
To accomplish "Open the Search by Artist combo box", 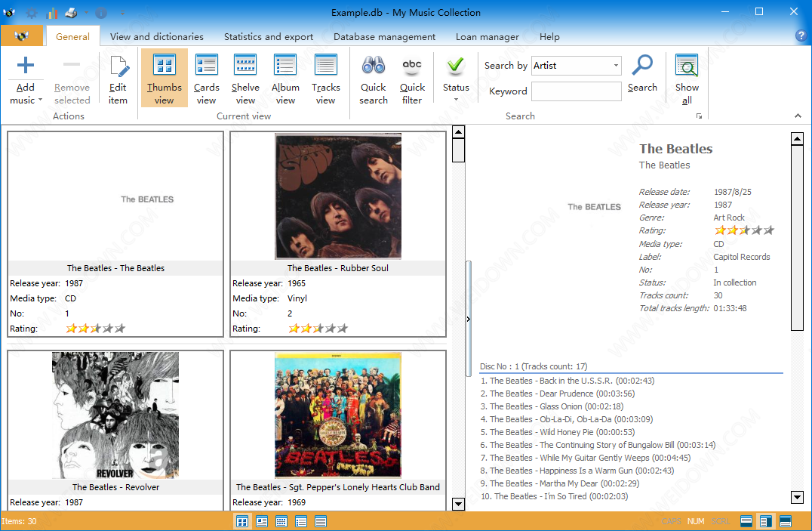I will tap(576, 66).
